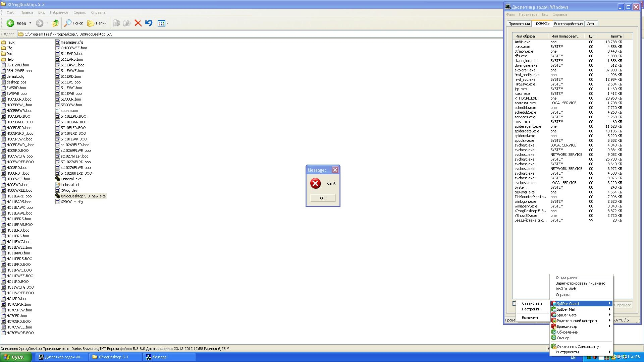Click the red Delete X toolbar icon
The width and height of the screenshot is (644, 362).
coord(138,23)
